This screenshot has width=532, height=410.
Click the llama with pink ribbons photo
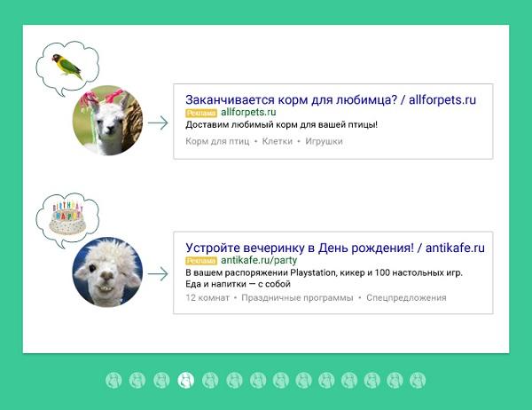click(x=107, y=120)
